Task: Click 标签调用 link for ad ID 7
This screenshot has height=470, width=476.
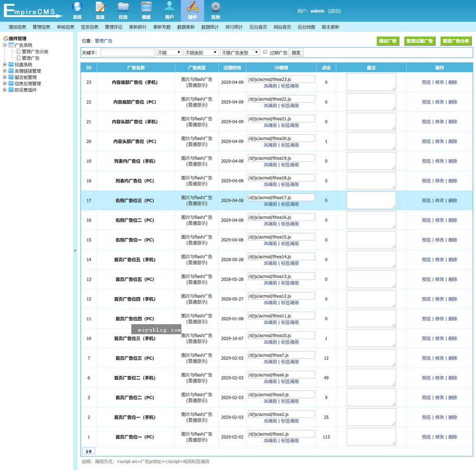Action: pos(290,362)
